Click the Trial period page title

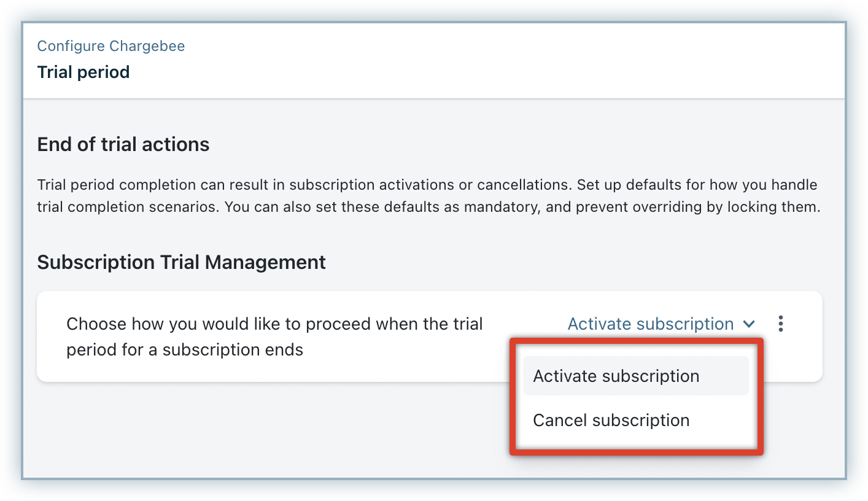point(83,72)
